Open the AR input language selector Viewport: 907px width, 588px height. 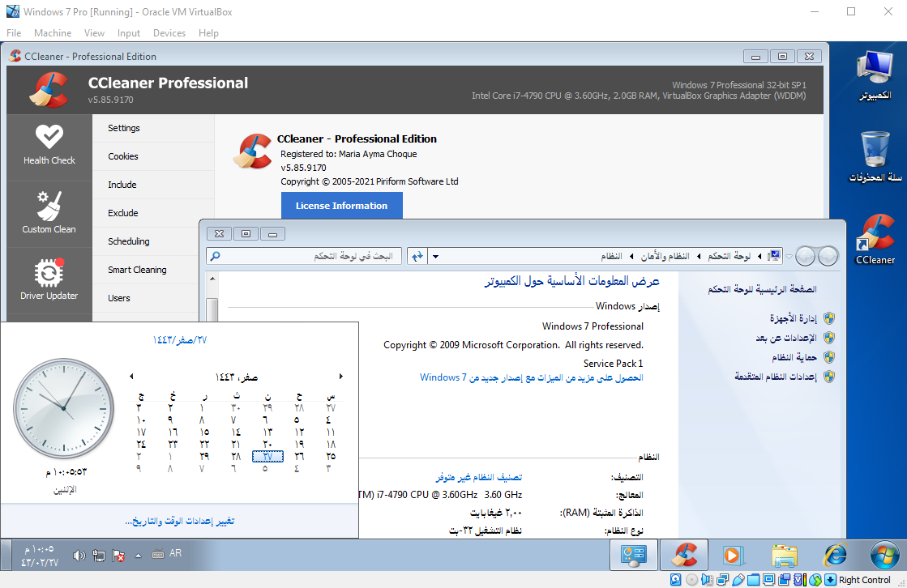point(175,553)
